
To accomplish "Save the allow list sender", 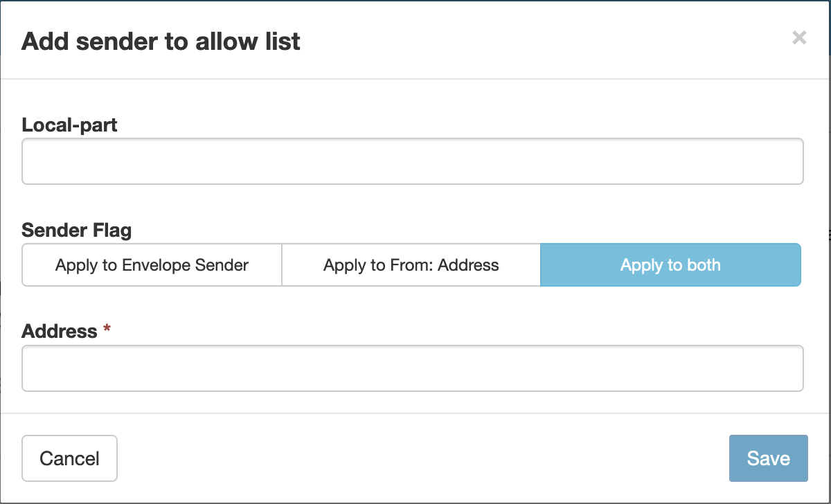I will coord(768,458).
